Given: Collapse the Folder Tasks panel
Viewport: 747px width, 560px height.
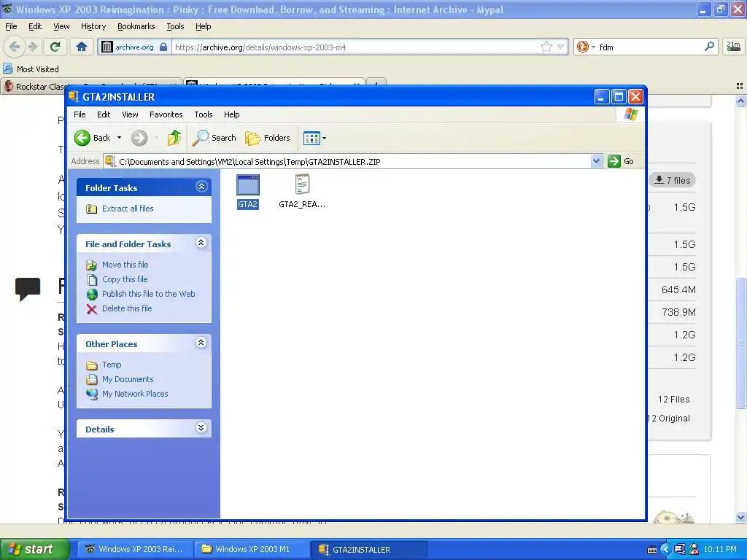Looking at the screenshot, I should click(201, 187).
